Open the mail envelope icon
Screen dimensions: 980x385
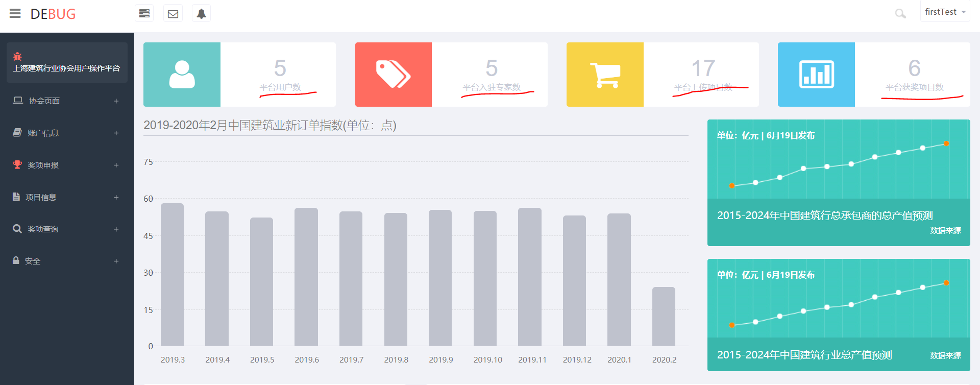(173, 13)
